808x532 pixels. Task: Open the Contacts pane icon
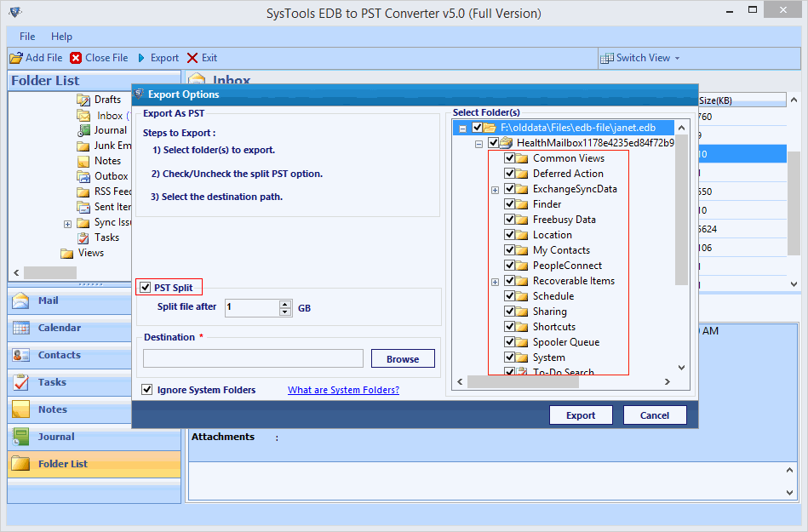20,355
